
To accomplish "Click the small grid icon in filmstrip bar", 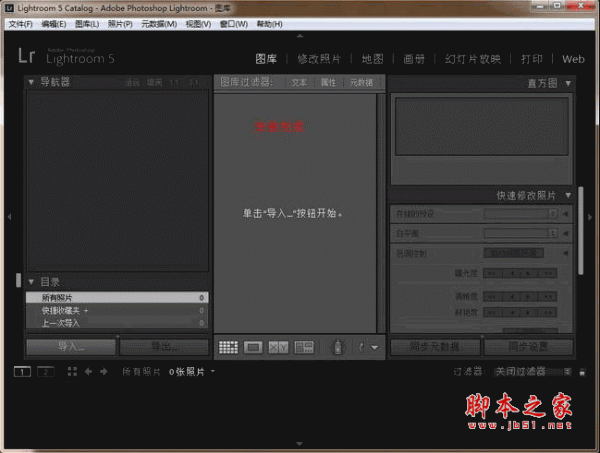I will (x=72, y=372).
